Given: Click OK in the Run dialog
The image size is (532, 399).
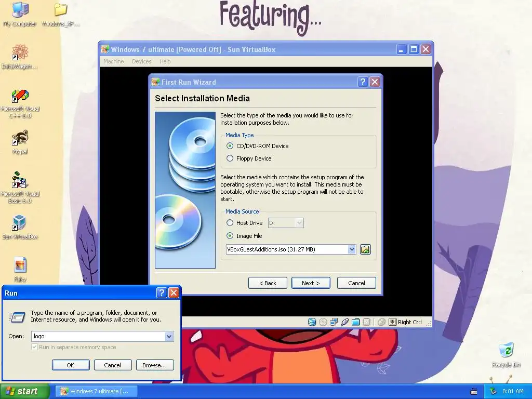Looking at the screenshot, I should point(71,365).
